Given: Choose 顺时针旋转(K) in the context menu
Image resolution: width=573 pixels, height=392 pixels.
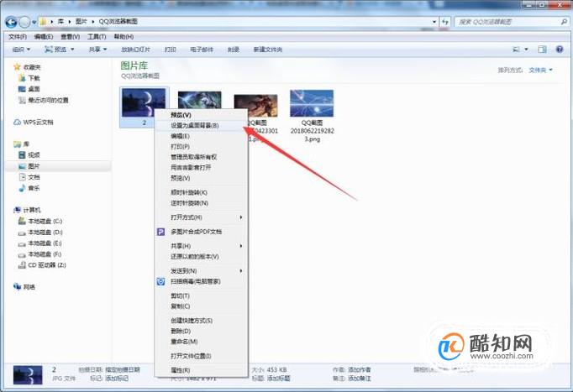Looking at the screenshot, I should coord(202,192).
